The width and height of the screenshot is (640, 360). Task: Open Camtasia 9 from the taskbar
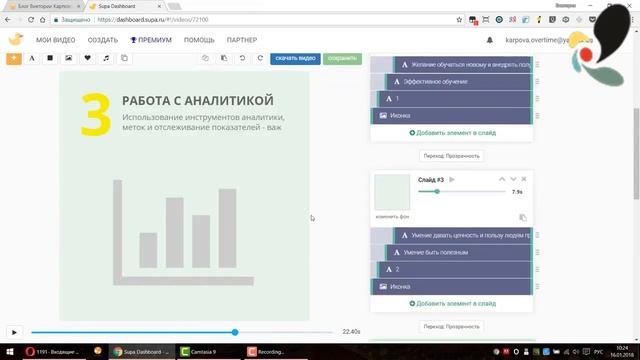pyautogui.click(x=208, y=351)
